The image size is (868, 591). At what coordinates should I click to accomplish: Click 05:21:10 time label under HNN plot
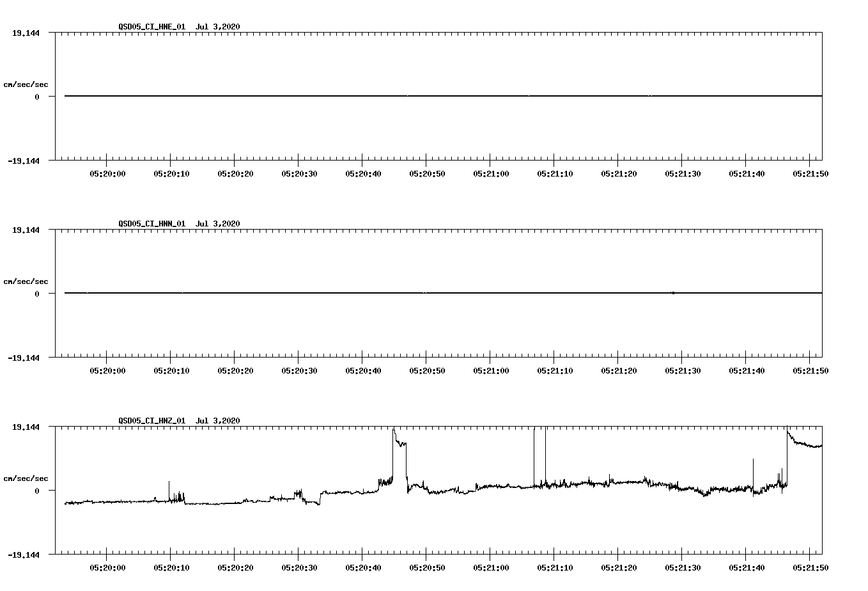(x=555, y=370)
